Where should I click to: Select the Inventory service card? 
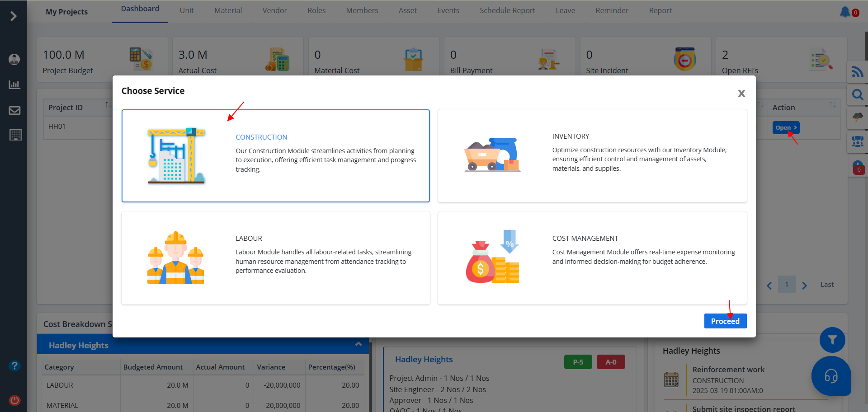pos(592,156)
